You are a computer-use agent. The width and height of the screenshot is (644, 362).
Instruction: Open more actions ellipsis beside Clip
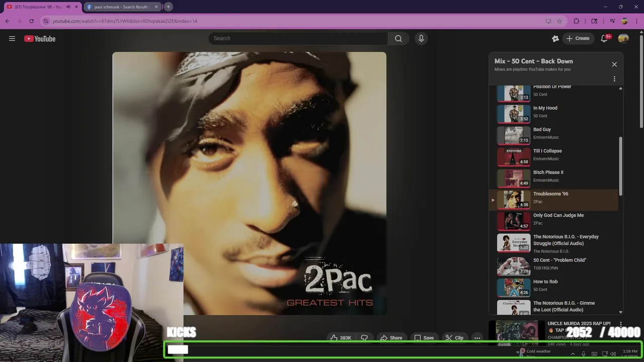(477, 338)
